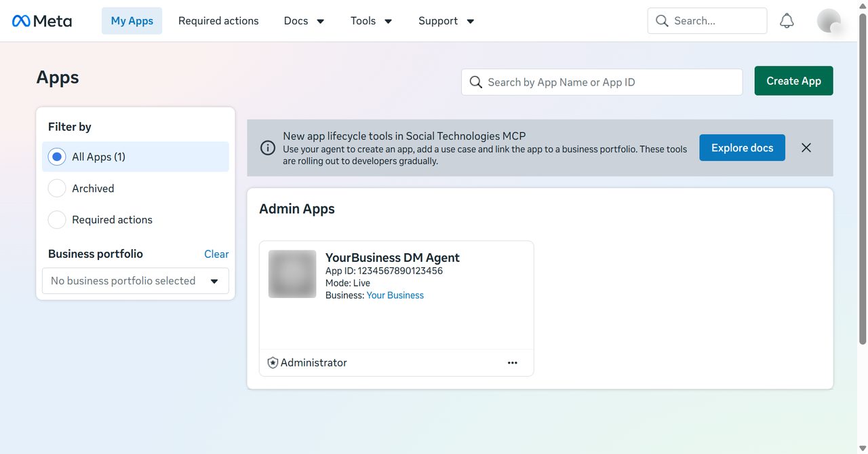The image size is (868, 454).
Task: Focus the top Search... input
Action: click(x=707, y=21)
